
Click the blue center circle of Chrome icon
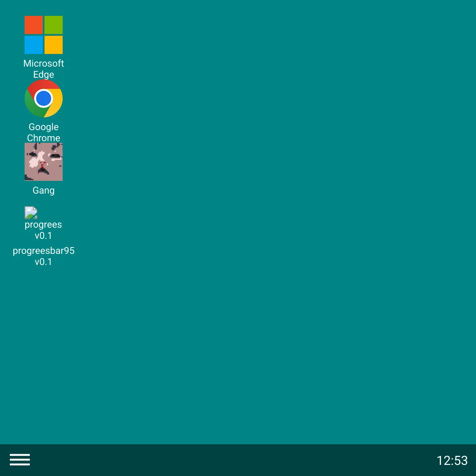(x=44, y=98)
